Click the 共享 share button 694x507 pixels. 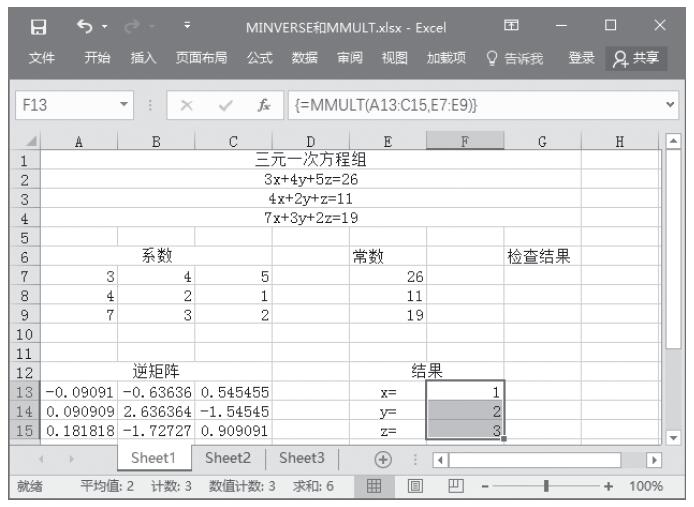tap(641, 58)
